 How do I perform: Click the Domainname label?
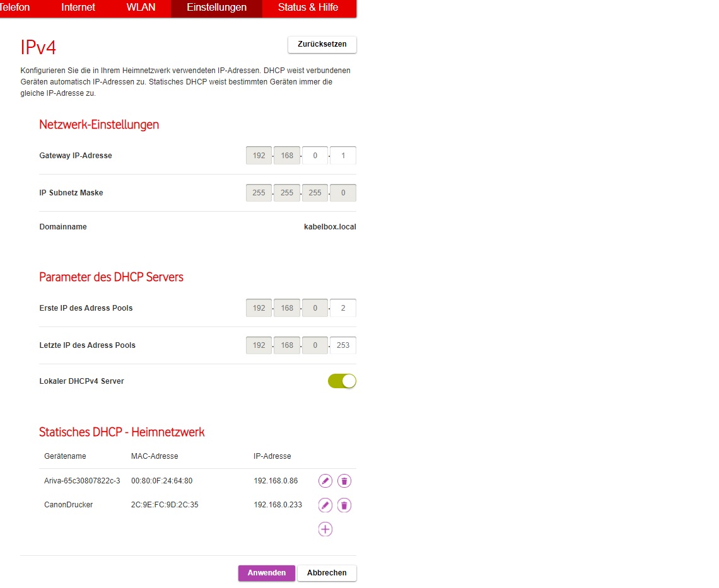63,227
